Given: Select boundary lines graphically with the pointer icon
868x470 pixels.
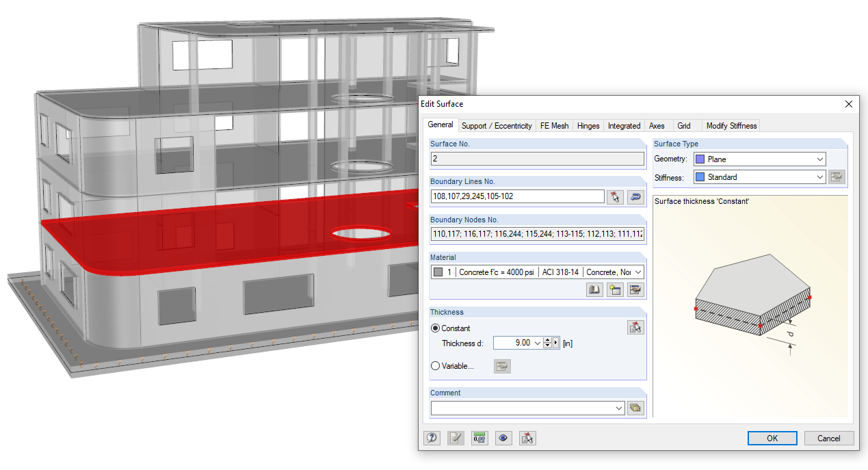Looking at the screenshot, I should 614,197.
